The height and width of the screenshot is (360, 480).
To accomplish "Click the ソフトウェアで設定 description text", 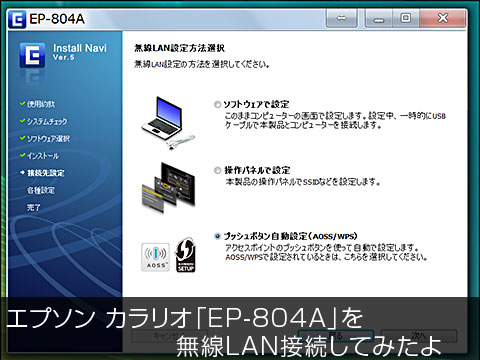I will [x=335, y=120].
